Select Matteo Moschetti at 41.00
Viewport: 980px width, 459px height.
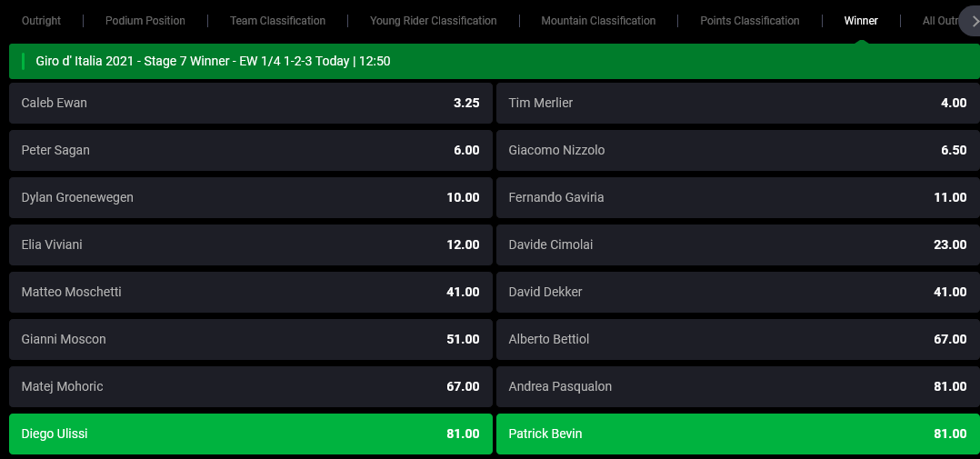(251, 292)
